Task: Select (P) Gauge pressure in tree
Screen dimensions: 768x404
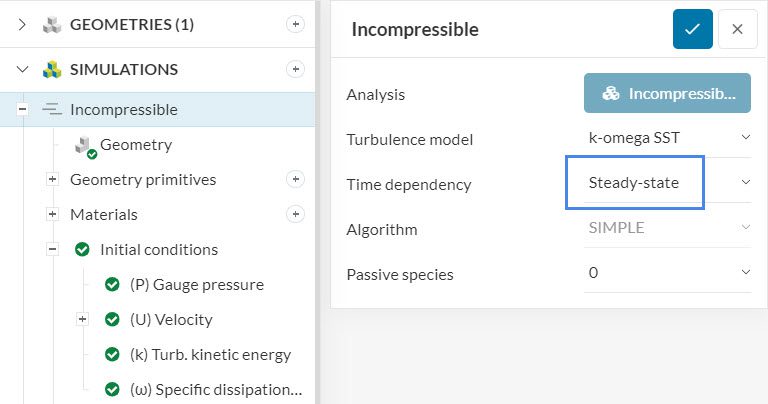Action: click(196, 284)
